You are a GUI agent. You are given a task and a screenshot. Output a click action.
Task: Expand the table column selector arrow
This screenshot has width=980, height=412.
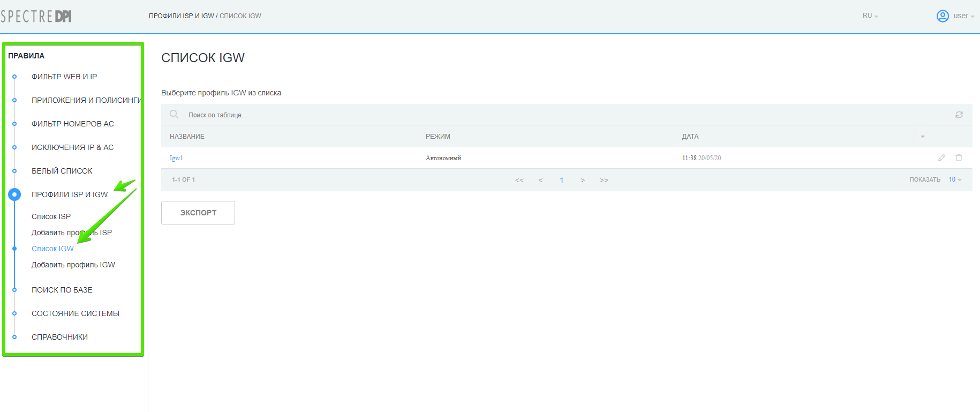click(x=923, y=137)
